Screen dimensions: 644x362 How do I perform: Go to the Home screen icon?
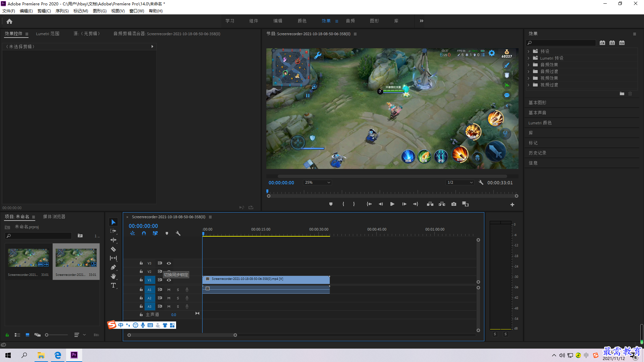click(x=9, y=21)
